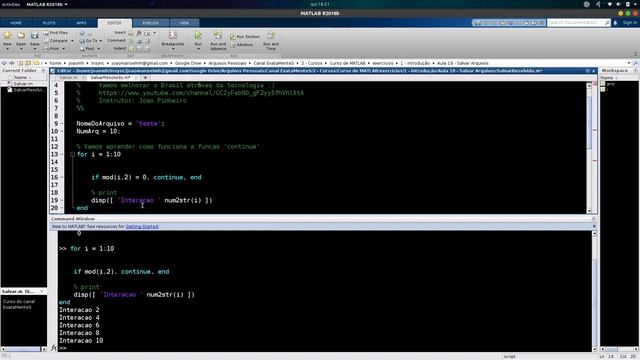Image resolution: width=640 pixels, height=360 pixels.
Task: Expand the Breakpoints dropdown arrow
Action: [x=173, y=49]
